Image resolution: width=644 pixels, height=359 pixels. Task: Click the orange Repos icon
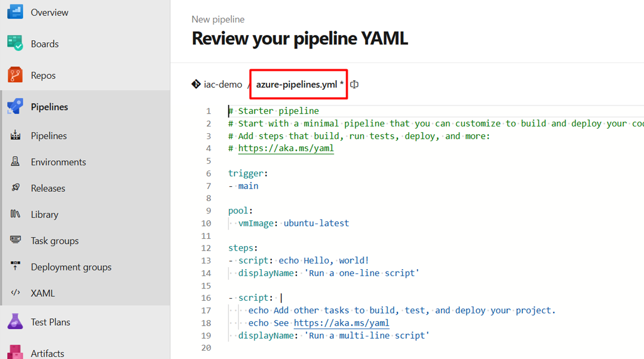[x=15, y=75]
